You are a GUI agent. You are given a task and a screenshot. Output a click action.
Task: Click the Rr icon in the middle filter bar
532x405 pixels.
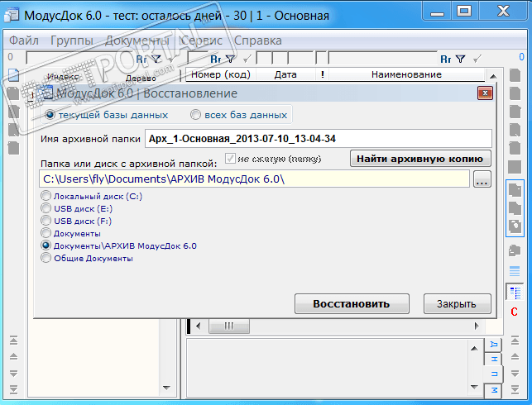coord(216,60)
